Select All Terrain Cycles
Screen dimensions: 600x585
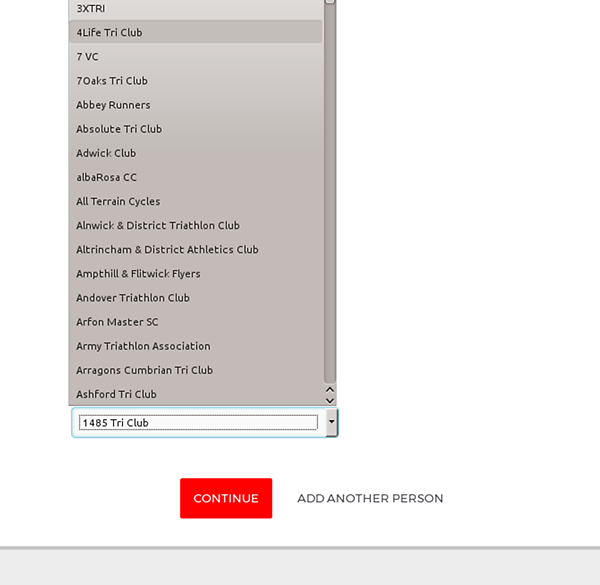click(196, 201)
